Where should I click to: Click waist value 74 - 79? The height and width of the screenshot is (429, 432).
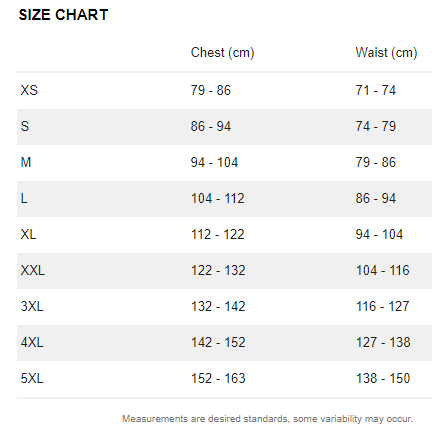coord(376,126)
